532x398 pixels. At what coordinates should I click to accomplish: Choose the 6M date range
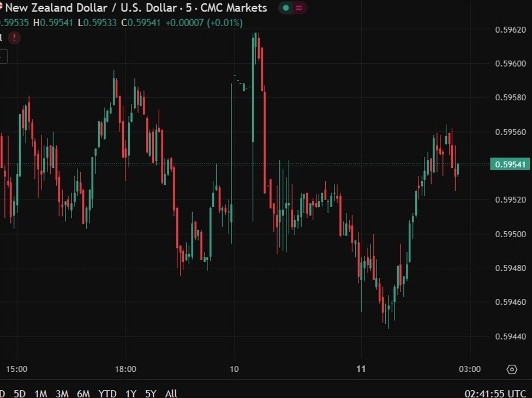coord(83,393)
